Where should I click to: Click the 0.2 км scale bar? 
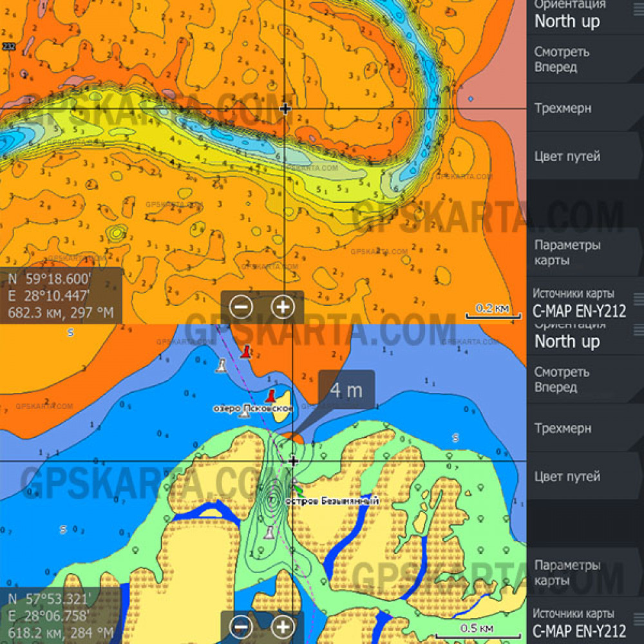coord(493,311)
